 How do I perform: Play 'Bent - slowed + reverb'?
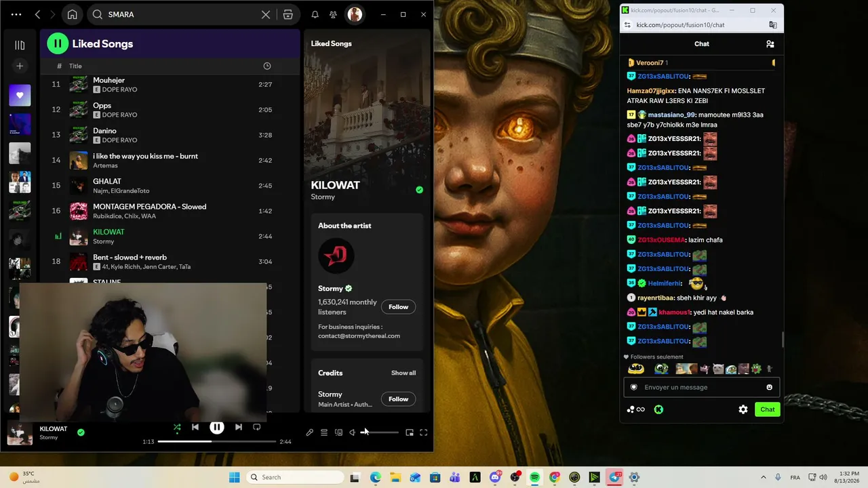click(x=170, y=261)
